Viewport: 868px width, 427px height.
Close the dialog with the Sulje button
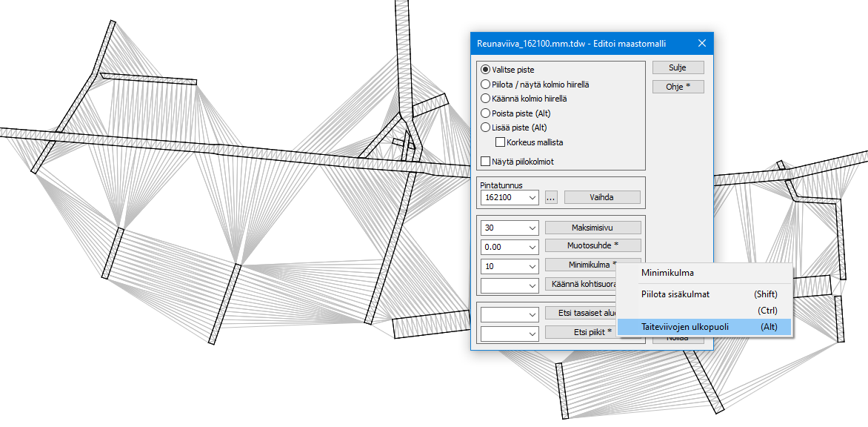[x=677, y=67]
